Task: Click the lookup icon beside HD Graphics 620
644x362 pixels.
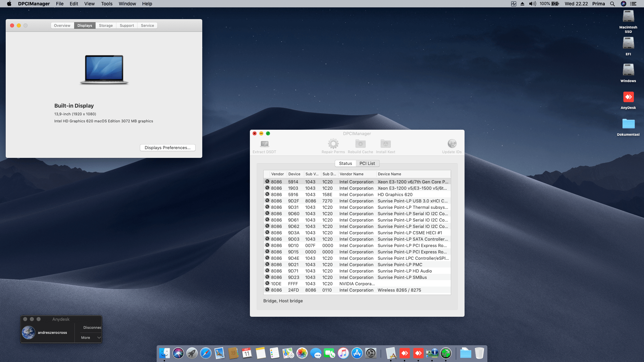Action: tap(267, 194)
